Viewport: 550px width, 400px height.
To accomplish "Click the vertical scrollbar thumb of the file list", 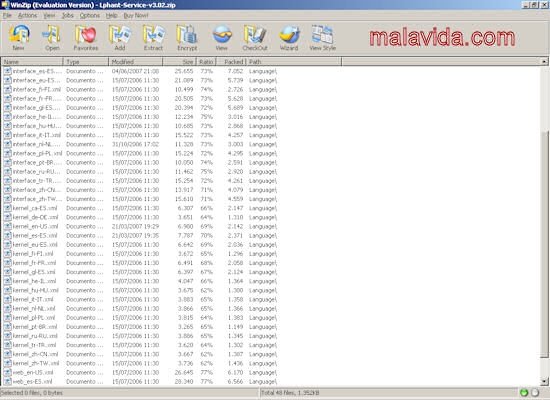I will [x=544, y=245].
